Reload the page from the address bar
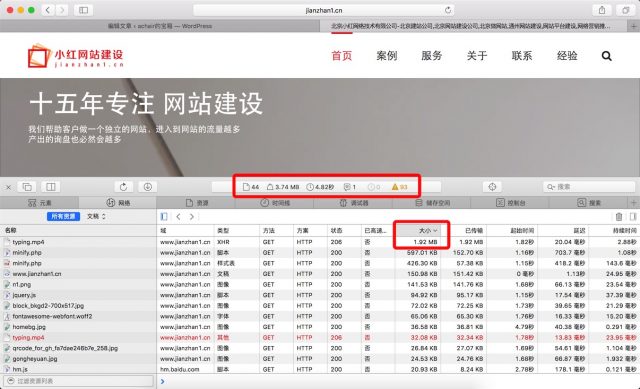The height and width of the screenshot is (389, 640). pos(448,10)
